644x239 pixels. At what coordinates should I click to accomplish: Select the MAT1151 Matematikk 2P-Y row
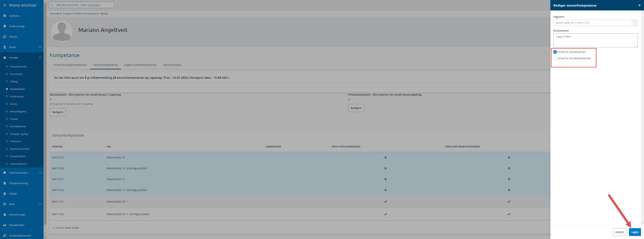(300, 202)
